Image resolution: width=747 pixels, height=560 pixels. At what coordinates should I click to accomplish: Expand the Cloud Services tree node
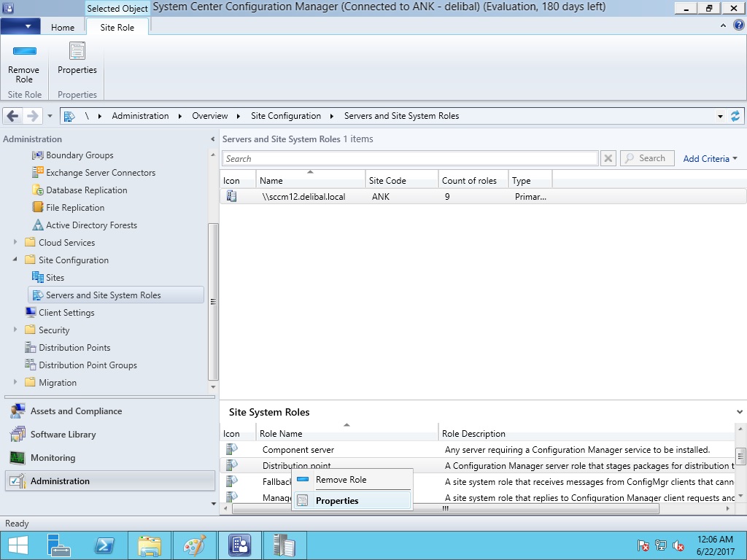tap(15, 243)
